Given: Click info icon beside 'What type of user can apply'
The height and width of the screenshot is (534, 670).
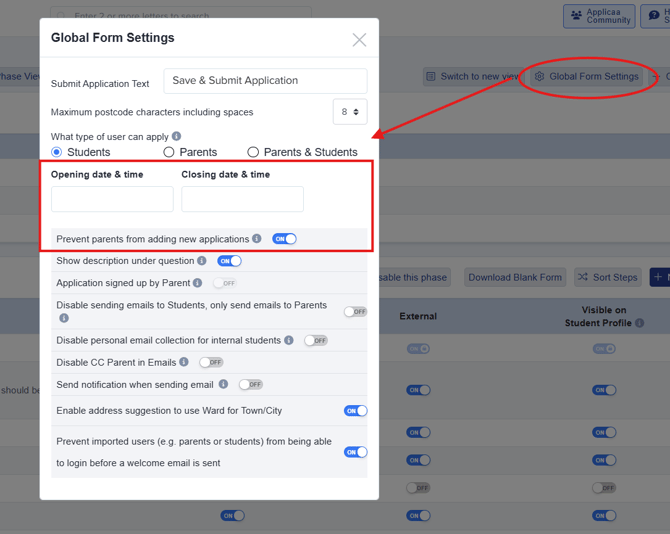Looking at the screenshot, I should 177,137.
